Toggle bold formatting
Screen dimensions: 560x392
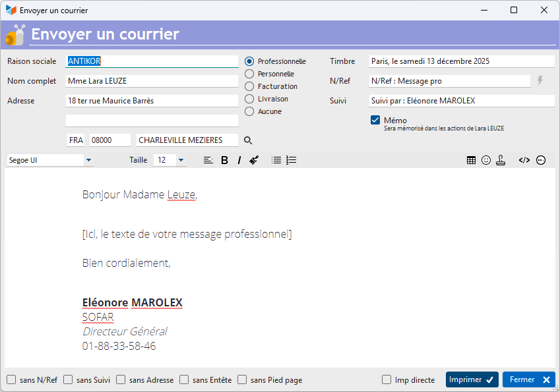224,160
